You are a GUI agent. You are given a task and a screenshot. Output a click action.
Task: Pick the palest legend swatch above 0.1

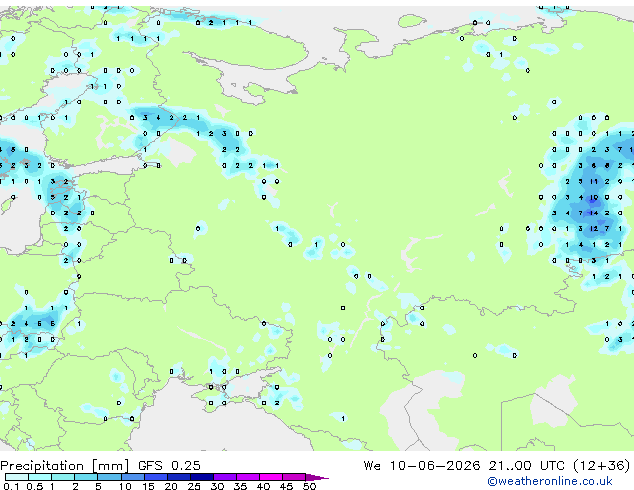(x=17, y=477)
